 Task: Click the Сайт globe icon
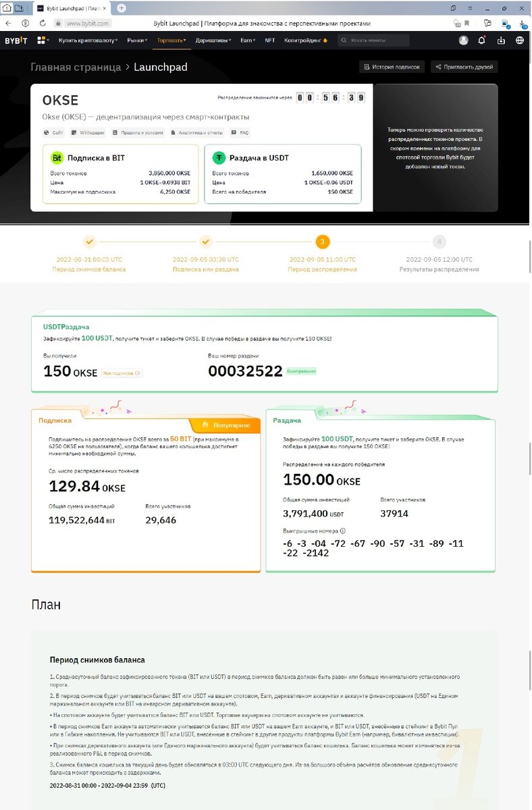point(47,133)
